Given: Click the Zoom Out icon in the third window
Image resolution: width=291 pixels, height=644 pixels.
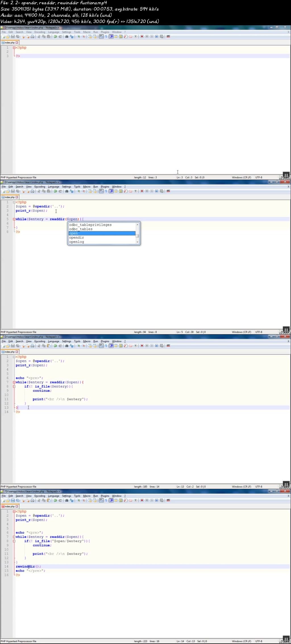Looking at the screenshot, I should [84, 346].
